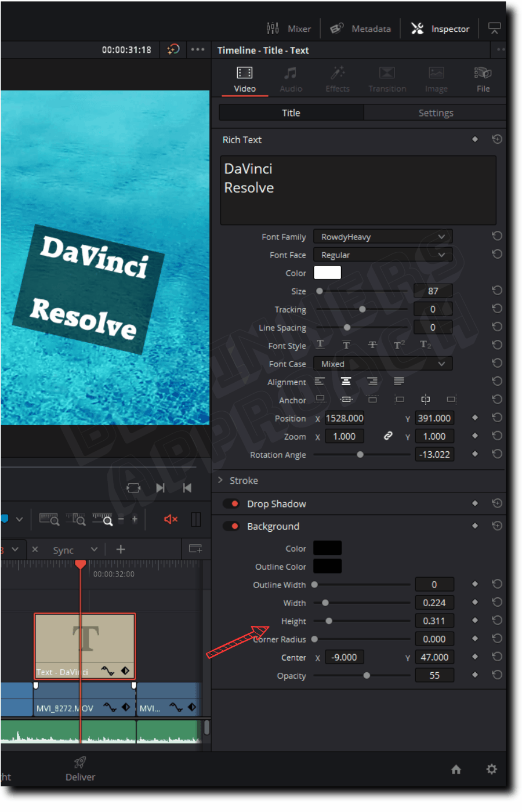Mute audio using the speaker icon
Image resolution: width=522 pixels, height=812 pixels.
(169, 519)
